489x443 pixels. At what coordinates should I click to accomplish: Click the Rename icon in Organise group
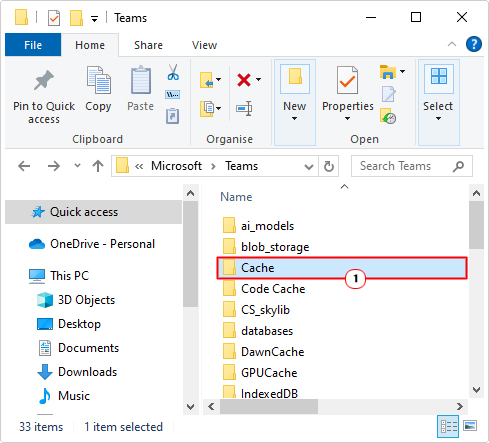click(244, 108)
